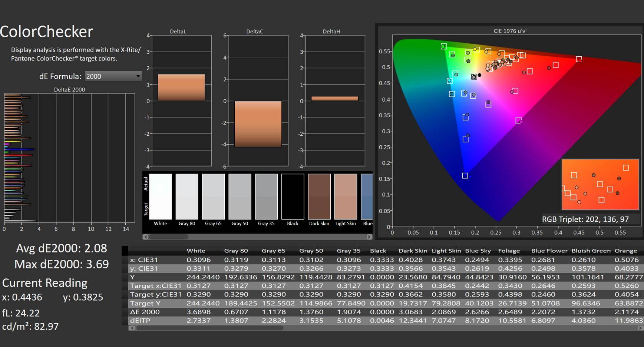Select the Dark Skin color swatch
This screenshot has width=644, height=347.
click(x=319, y=196)
